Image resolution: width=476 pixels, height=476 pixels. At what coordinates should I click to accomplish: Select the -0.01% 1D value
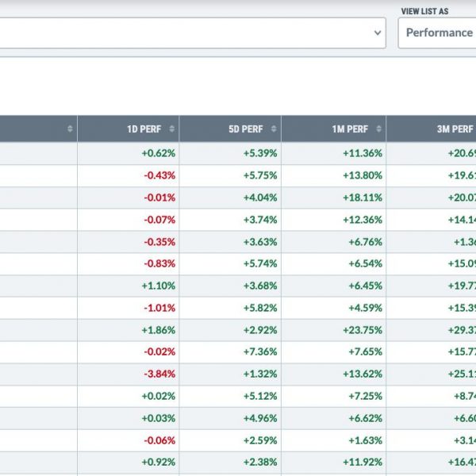tap(159, 198)
